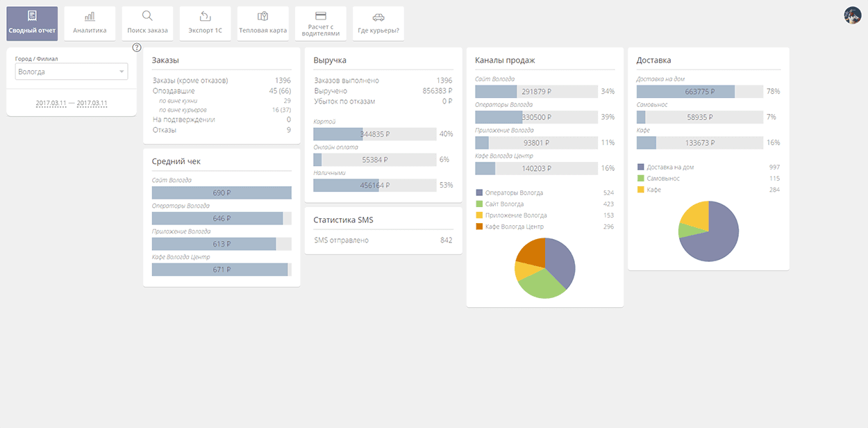Expand the Город / Филиал dropdown
Image resolution: width=868 pixels, height=428 pixels.
click(x=72, y=72)
